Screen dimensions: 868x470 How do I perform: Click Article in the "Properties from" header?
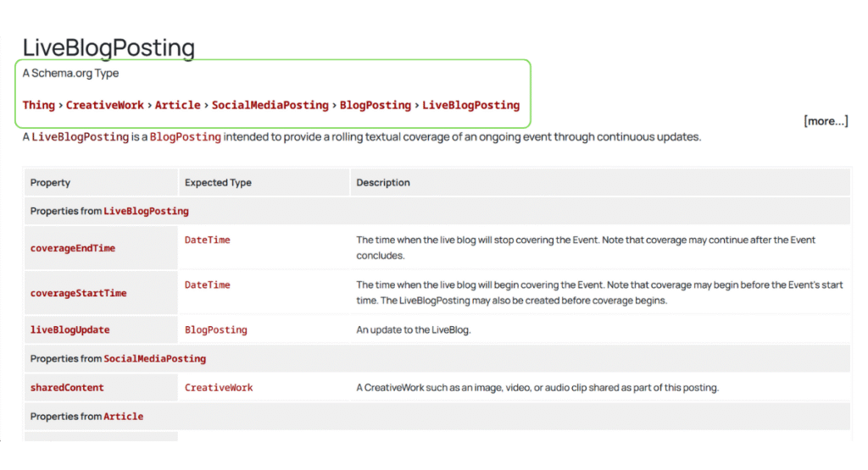tap(123, 417)
